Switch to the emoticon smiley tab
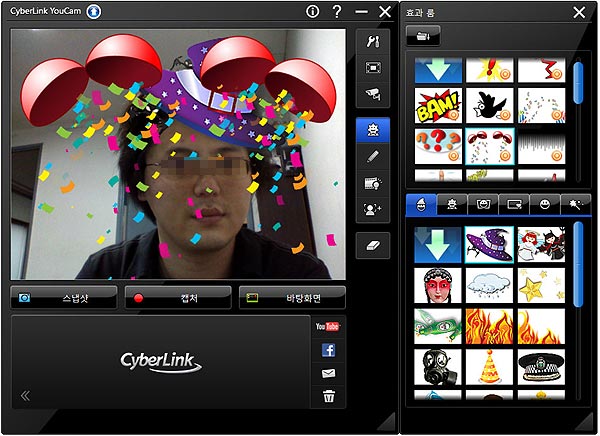Viewport: 600px width, 436px height. [545, 204]
